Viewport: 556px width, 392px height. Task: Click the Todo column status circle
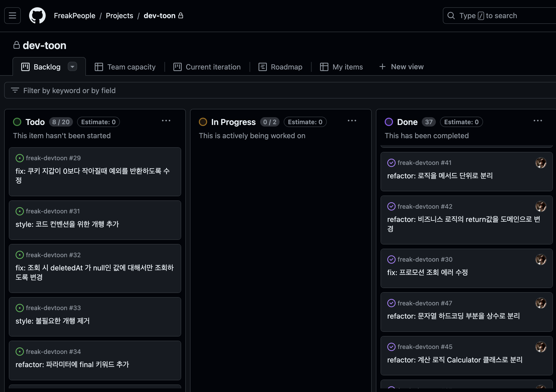pyautogui.click(x=17, y=122)
